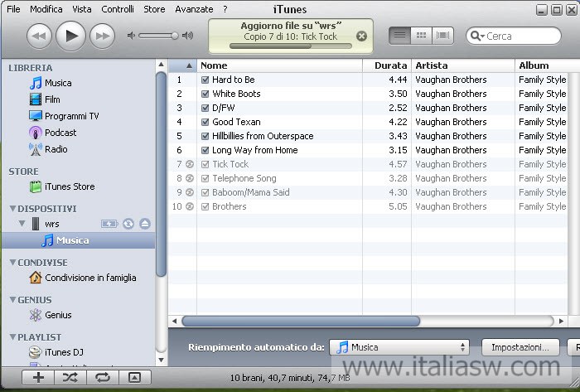The height and width of the screenshot is (392, 580).
Task: Open the Vista menu
Action: pyautogui.click(x=82, y=9)
